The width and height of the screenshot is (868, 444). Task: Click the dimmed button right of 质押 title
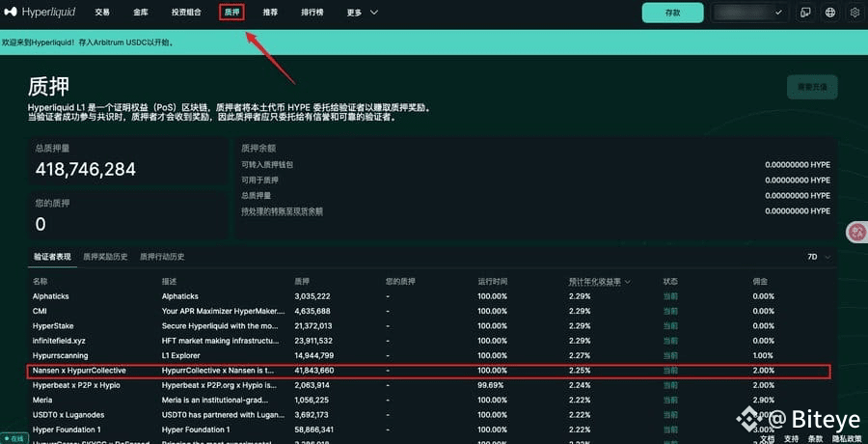[x=812, y=87]
